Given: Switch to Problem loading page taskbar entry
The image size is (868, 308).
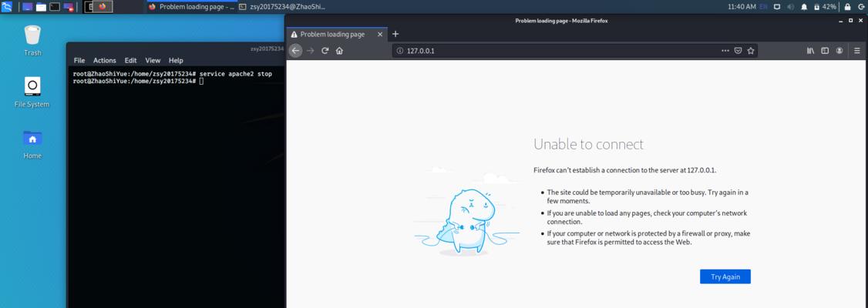Looking at the screenshot, I should pyautogui.click(x=191, y=7).
